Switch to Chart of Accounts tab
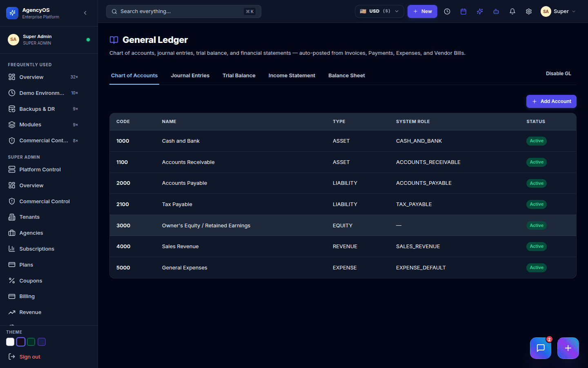Viewport: 588px width, 368px height. pos(134,76)
